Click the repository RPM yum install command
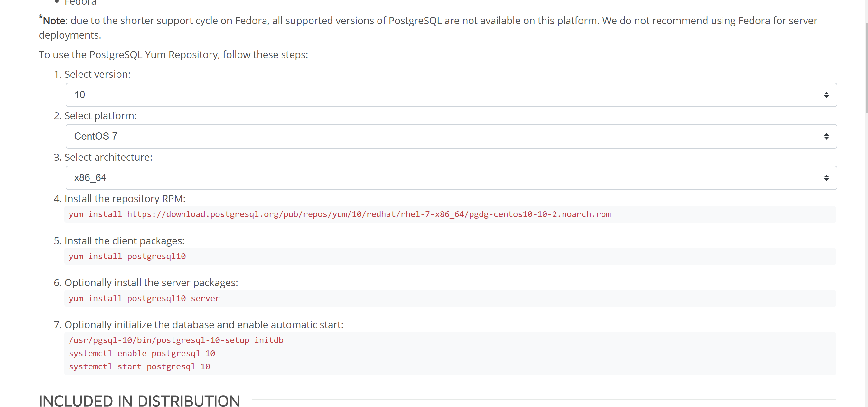 [339, 214]
